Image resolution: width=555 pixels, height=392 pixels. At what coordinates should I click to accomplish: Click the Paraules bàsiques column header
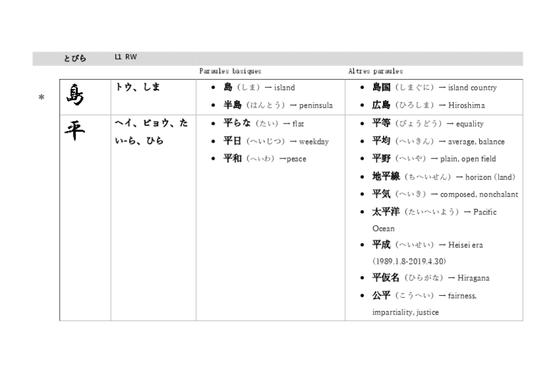[229, 71]
